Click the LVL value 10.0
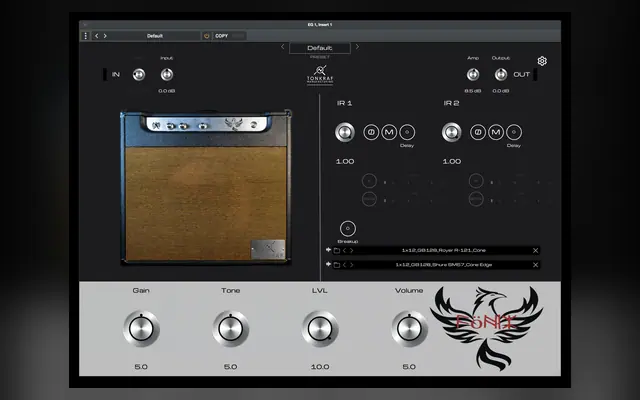640x400 pixels. point(320,367)
